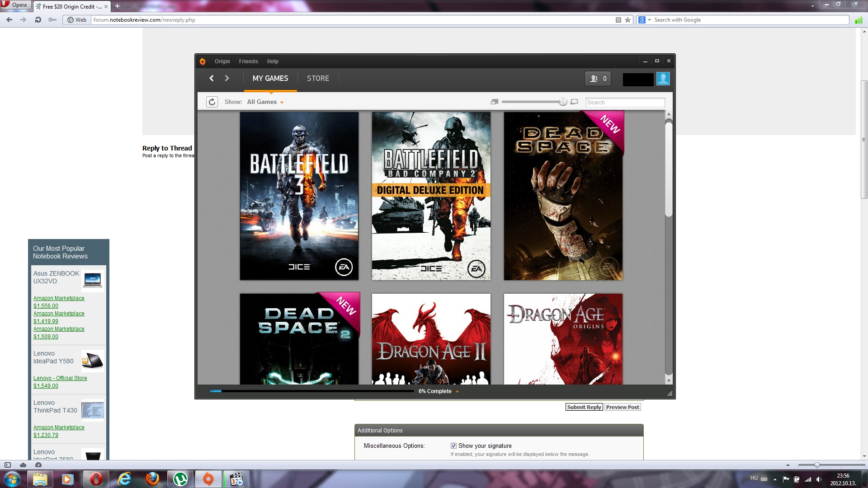Adjust Opera page zoom slider
Viewport: 868px width, 488px height.
pos(816,465)
